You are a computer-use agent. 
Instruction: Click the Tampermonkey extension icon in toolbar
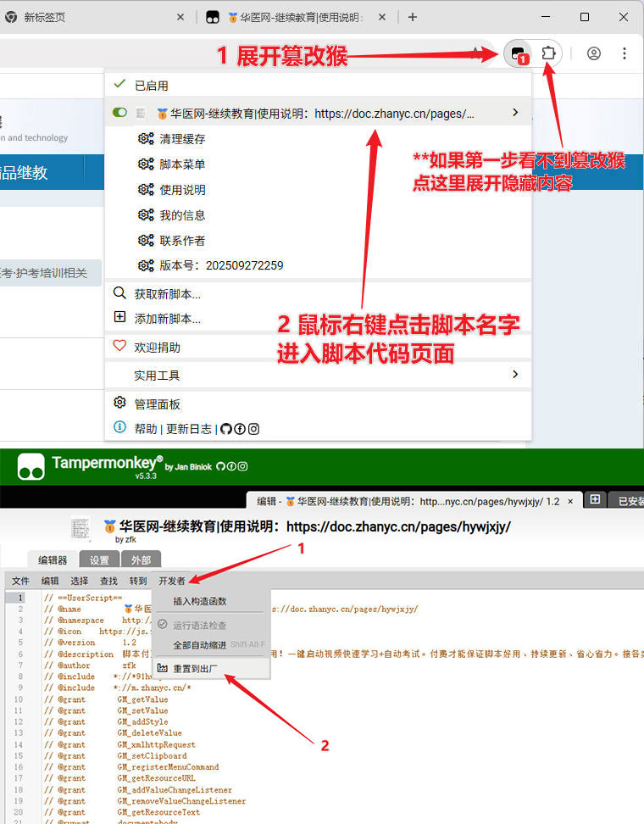(517, 54)
